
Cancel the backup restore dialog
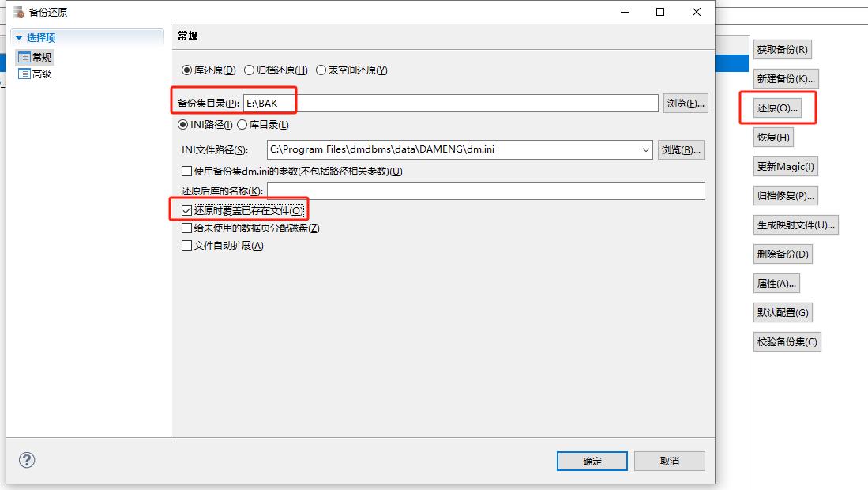click(669, 461)
